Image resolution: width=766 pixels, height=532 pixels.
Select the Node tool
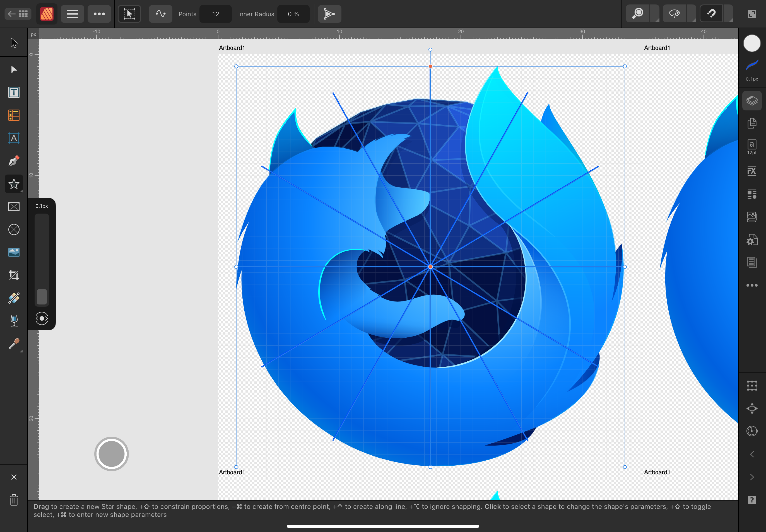[14, 69]
